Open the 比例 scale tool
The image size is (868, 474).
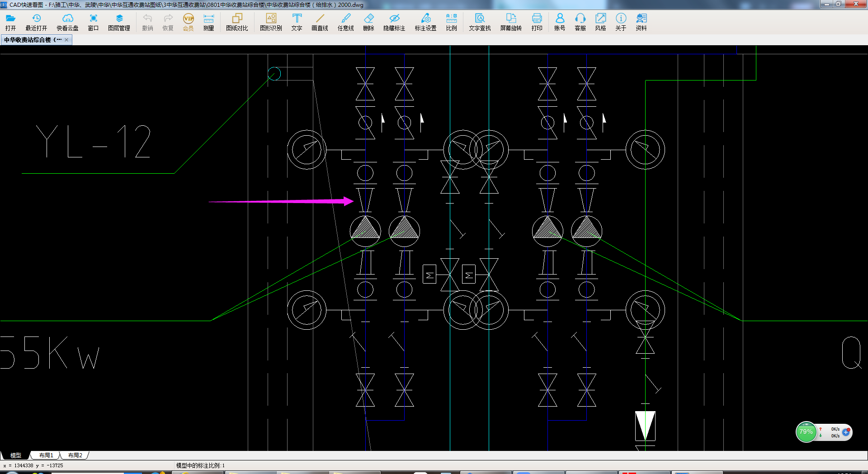(451, 22)
